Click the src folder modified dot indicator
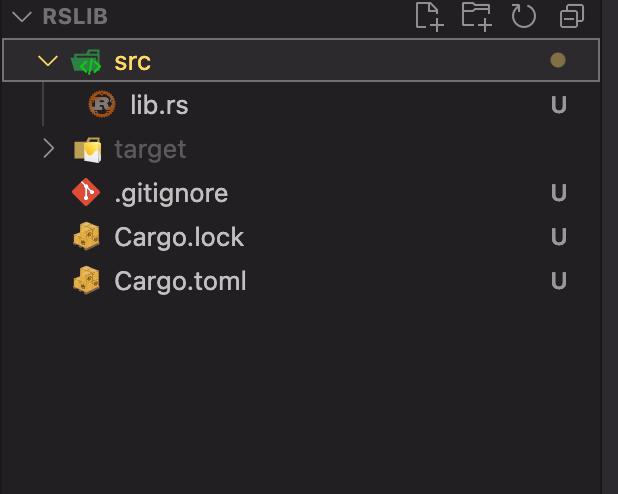The image size is (618, 494). pyautogui.click(x=558, y=60)
